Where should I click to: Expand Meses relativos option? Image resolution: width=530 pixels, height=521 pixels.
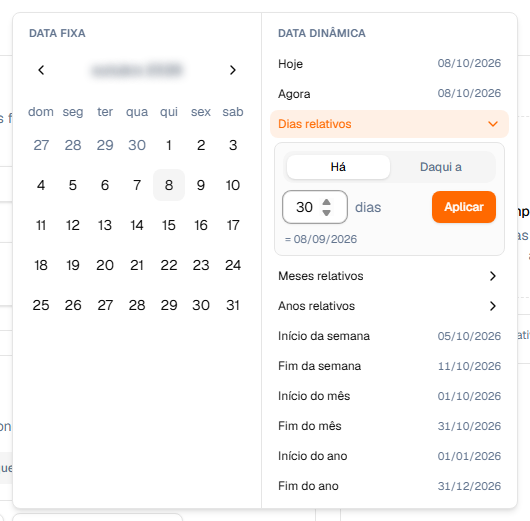[389, 276]
